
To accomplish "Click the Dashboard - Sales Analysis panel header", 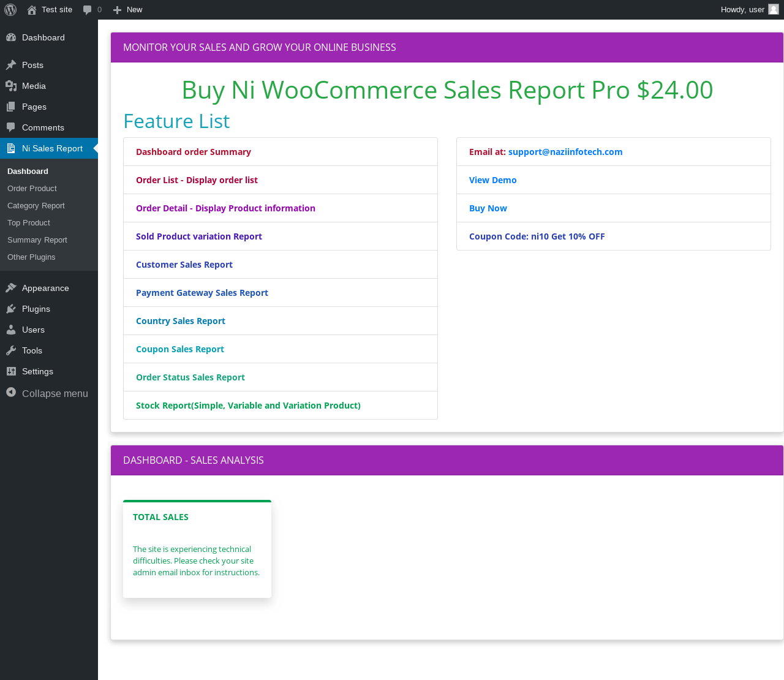I will (447, 460).
